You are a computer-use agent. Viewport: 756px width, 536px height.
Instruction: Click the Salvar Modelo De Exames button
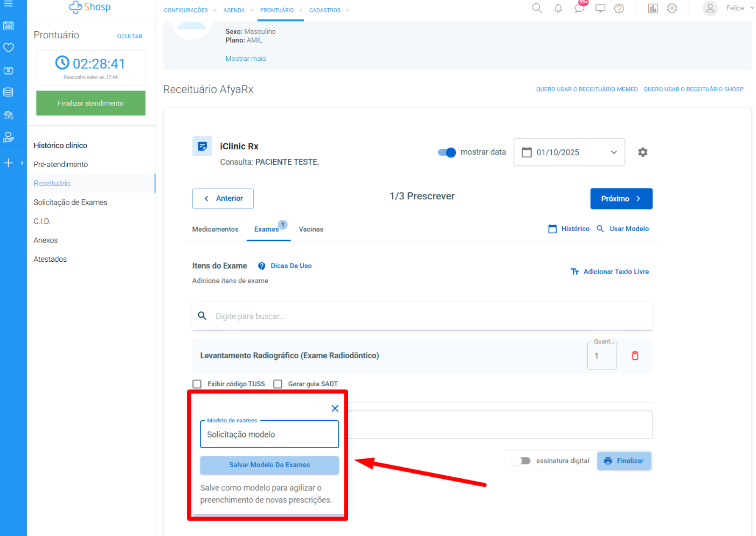pyautogui.click(x=269, y=465)
